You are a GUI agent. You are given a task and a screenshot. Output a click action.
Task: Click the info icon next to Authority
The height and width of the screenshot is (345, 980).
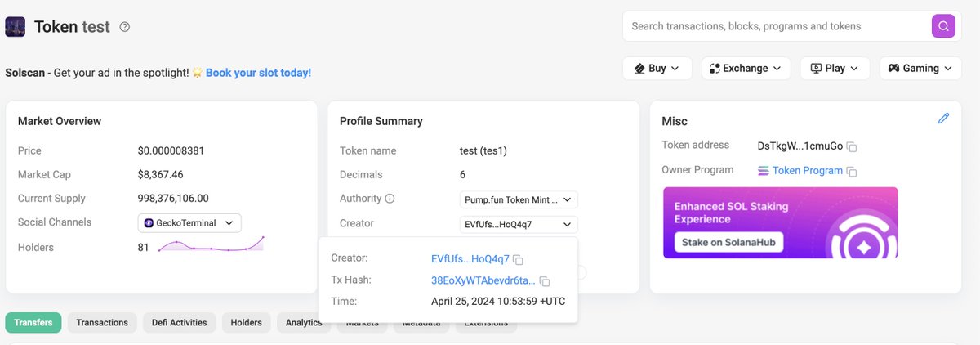390,199
